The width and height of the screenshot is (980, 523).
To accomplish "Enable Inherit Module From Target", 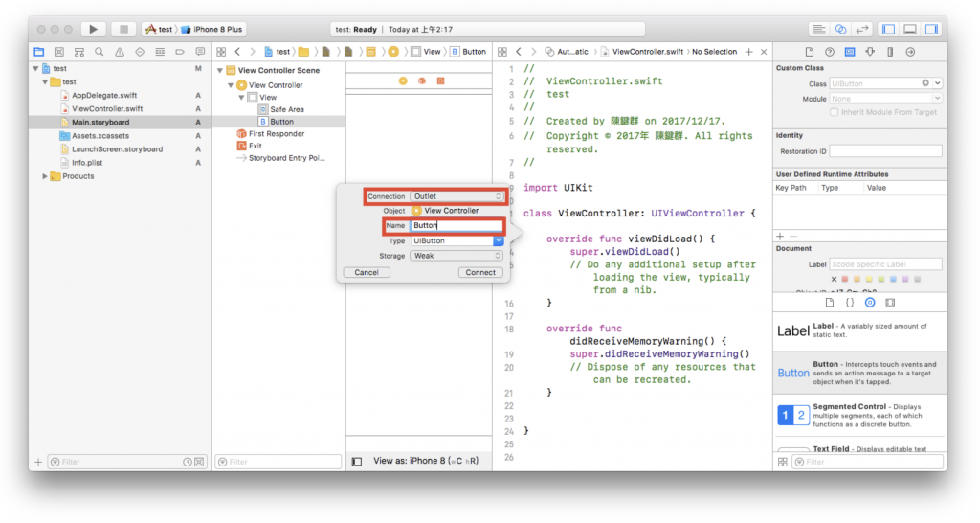I will point(834,113).
